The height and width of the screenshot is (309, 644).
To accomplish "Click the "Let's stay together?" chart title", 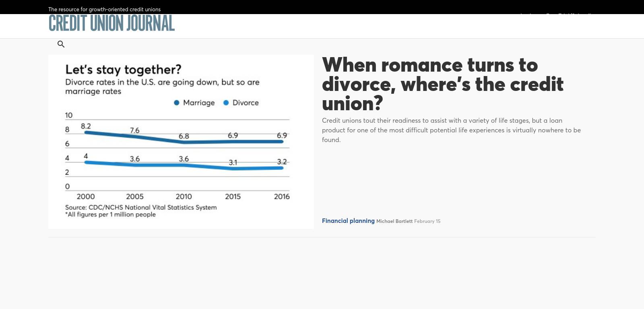I will (x=123, y=70).
